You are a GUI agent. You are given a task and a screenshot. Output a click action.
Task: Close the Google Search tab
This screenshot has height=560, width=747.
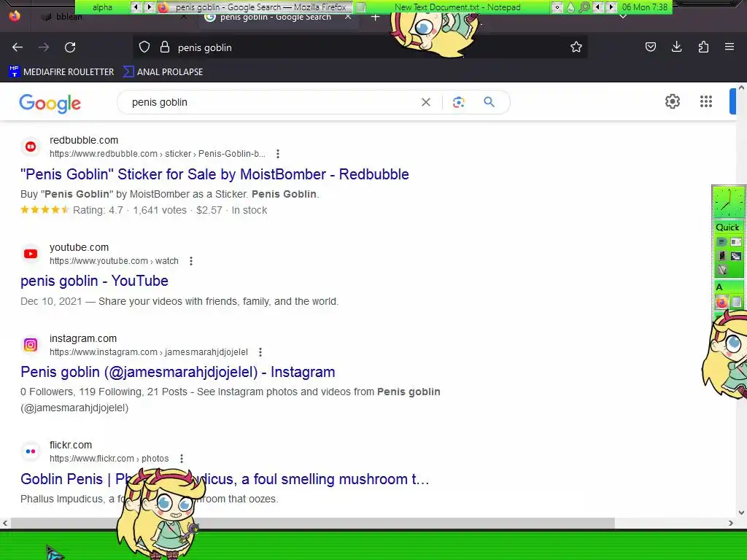(348, 17)
